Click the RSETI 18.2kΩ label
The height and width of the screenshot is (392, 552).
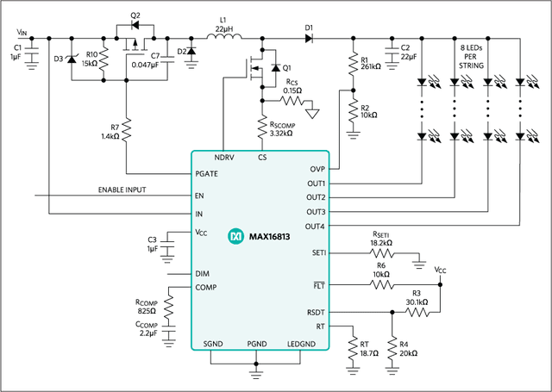tap(381, 239)
